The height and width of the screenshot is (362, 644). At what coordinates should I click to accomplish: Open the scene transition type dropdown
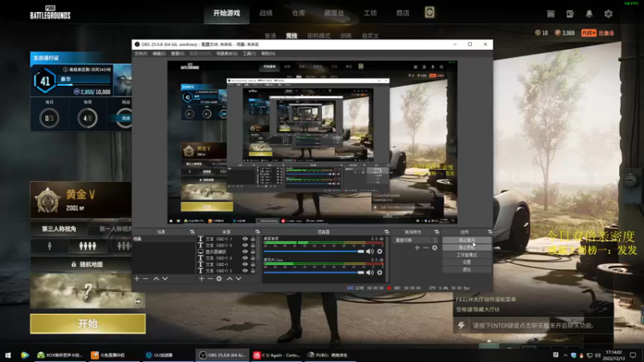coord(415,240)
